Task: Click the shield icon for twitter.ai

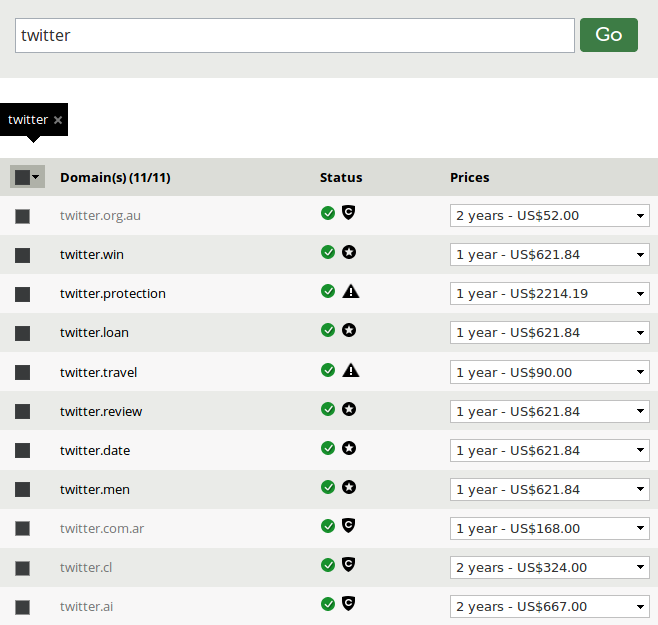Action: point(349,603)
